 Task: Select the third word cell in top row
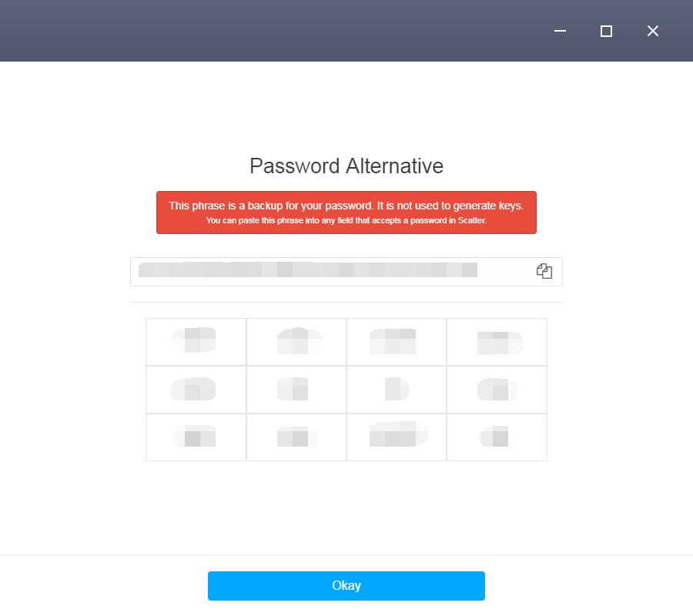[x=397, y=342]
